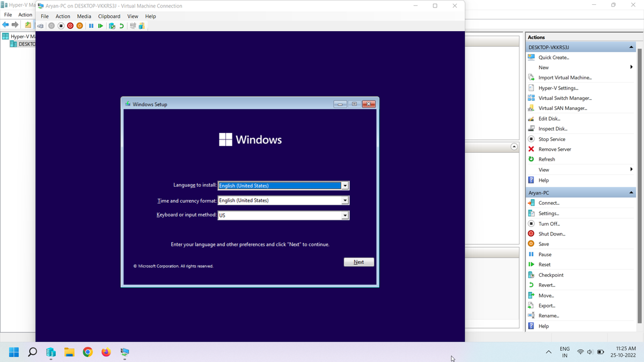Open Action menu in VM Connection window

point(63,16)
